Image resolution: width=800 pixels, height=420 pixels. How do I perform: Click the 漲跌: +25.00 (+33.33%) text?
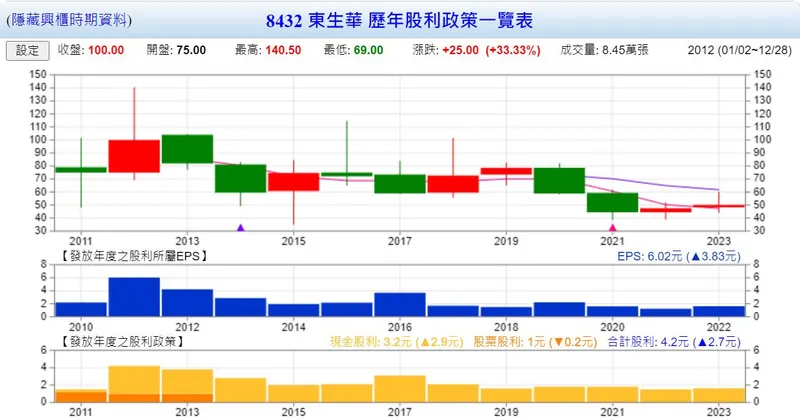tap(477, 50)
